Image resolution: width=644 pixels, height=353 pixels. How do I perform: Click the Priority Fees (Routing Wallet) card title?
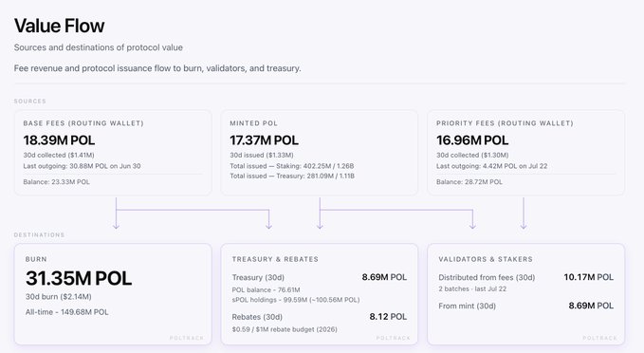(x=505, y=123)
